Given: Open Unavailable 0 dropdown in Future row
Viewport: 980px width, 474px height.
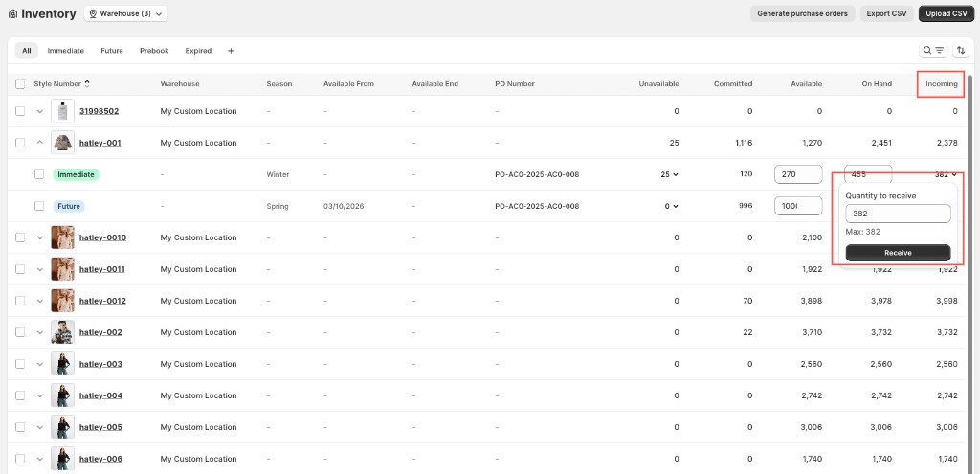Looking at the screenshot, I should (671, 206).
